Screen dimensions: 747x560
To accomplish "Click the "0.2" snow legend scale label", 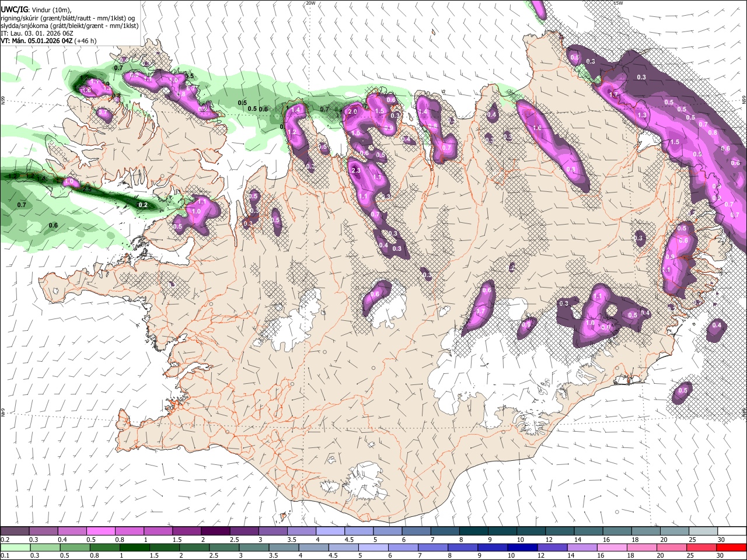I will click(x=5, y=540).
